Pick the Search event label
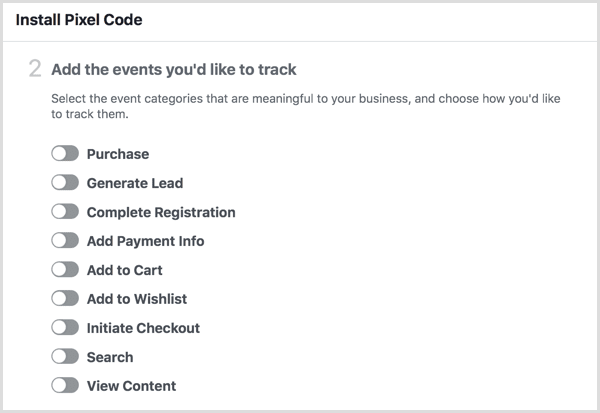 [x=110, y=357]
